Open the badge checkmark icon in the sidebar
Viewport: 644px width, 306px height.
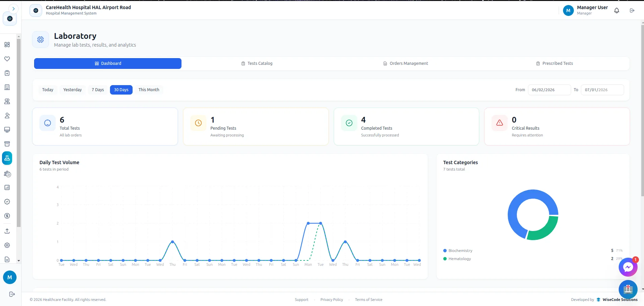[7, 202]
